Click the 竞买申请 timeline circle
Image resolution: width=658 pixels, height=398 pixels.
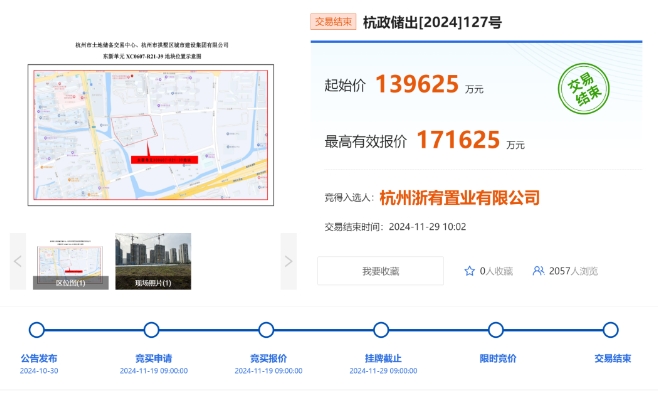(151, 330)
